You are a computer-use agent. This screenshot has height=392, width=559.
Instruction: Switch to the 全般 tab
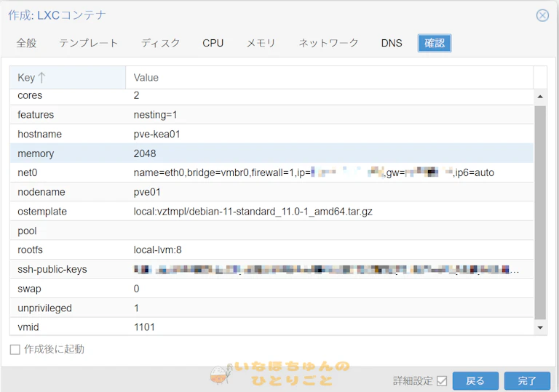(26, 43)
